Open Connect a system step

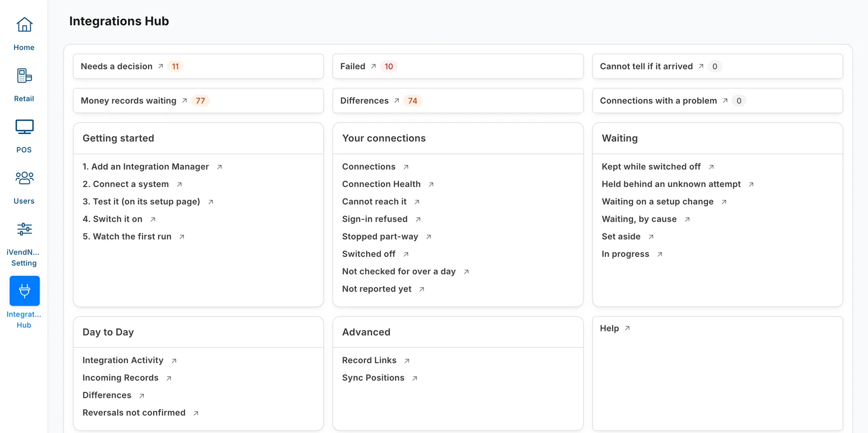(x=125, y=184)
